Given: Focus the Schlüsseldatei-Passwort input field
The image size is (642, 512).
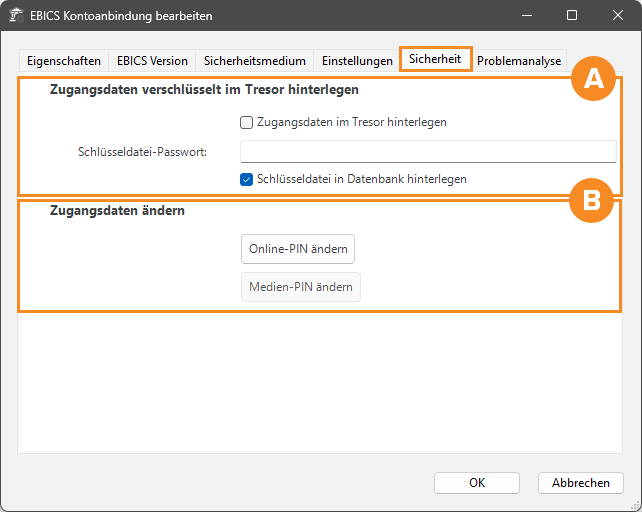Looking at the screenshot, I should click(x=428, y=151).
